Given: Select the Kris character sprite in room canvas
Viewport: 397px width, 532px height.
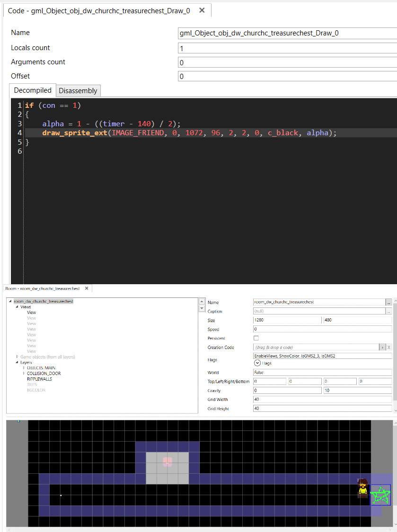Looking at the screenshot, I should click(363, 488).
